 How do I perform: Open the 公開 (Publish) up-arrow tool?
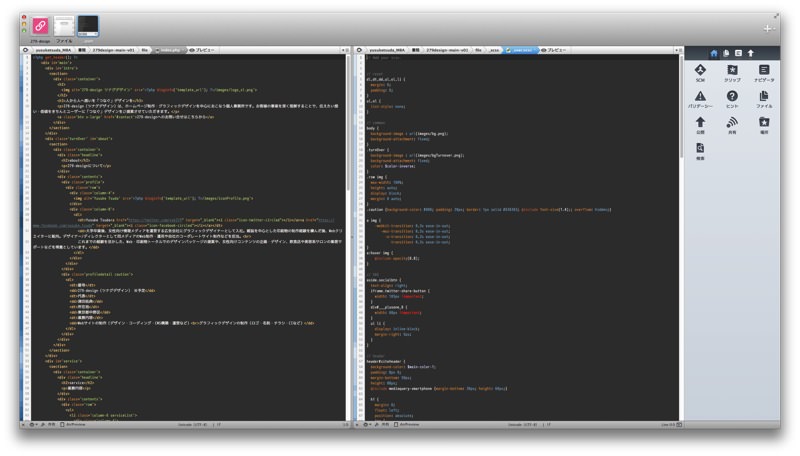coord(700,125)
